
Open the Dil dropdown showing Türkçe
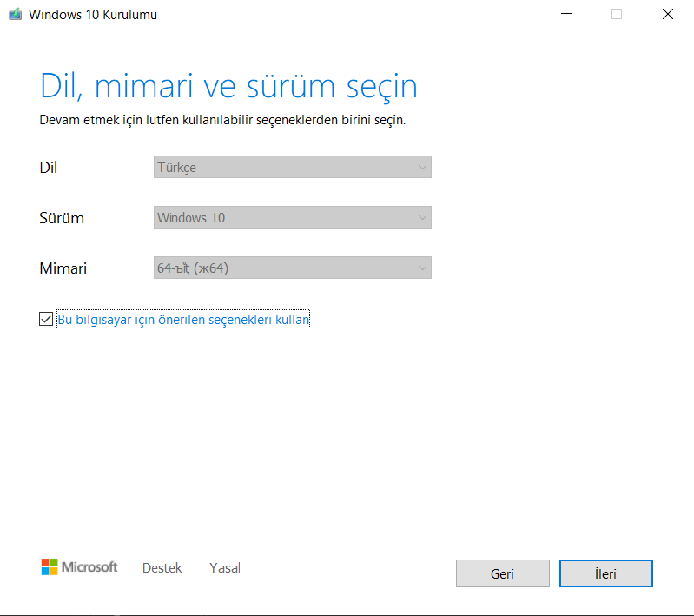point(293,167)
